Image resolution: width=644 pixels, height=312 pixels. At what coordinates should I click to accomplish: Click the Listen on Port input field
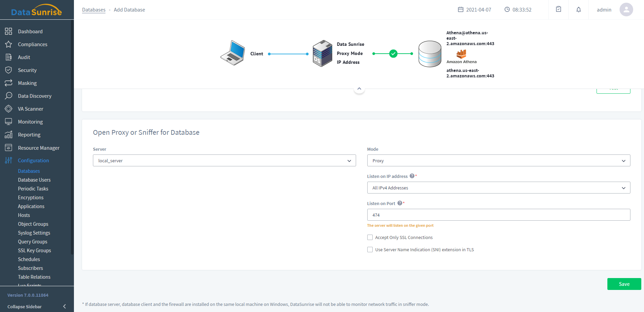[498, 215]
